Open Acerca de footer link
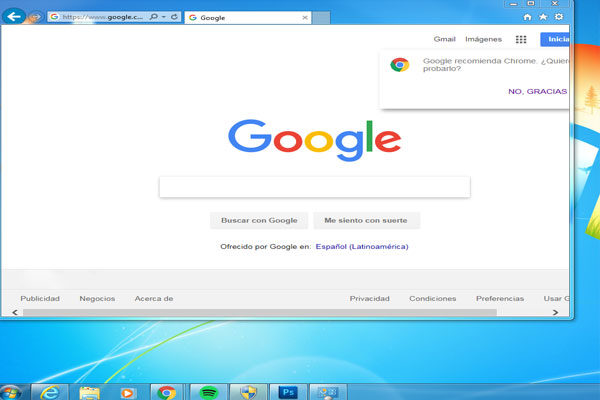This screenshot has width=600, height=400. (154, 299)
